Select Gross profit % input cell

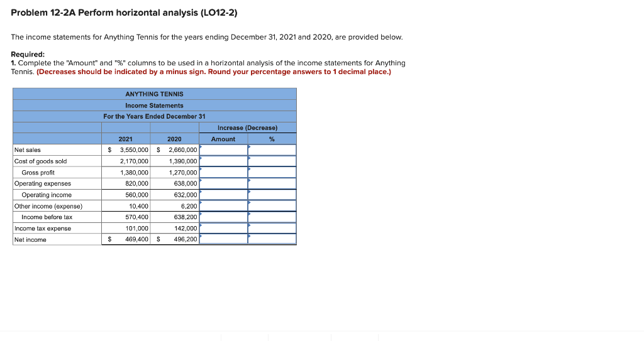tap(272, 172)
